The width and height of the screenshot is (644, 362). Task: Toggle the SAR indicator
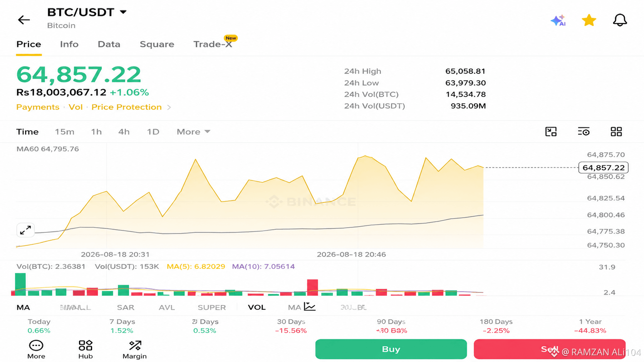[x=126, y=307]
